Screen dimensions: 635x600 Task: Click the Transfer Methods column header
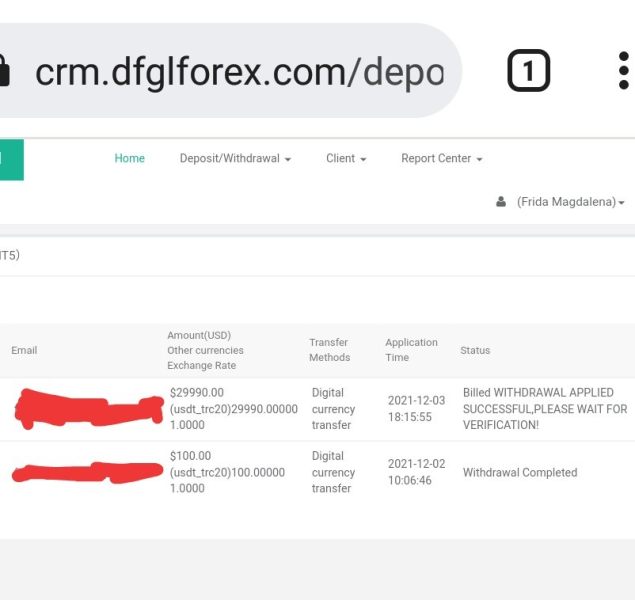click(x=330, y=350)
